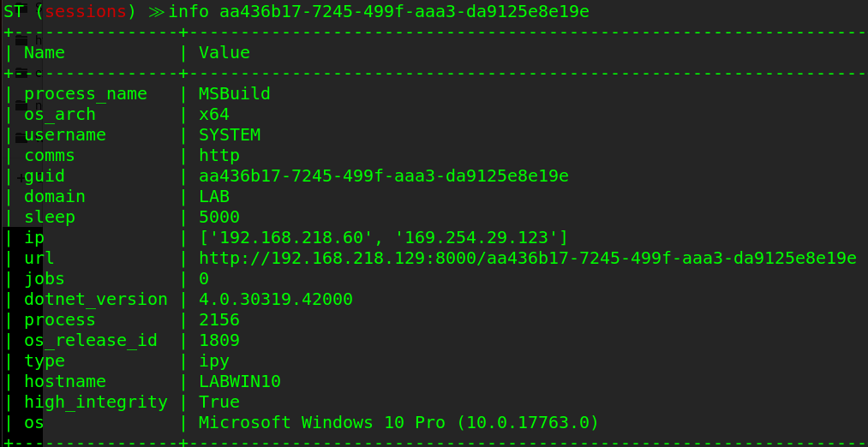Select the guid value in the table
Image resolution: width=868 pixels, height=447 pixels.
point(383,176)
